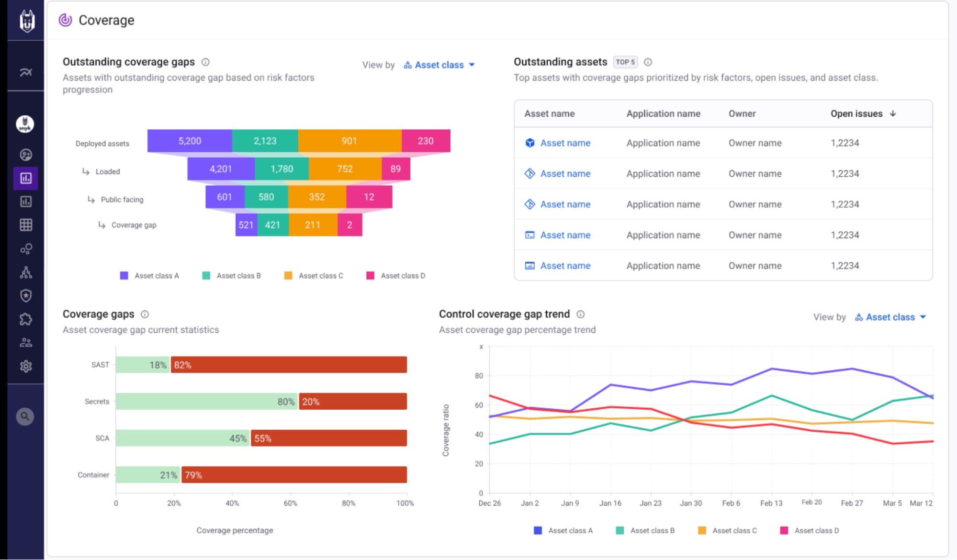Click the Application name column header
Viewport: 957px width, 560px height.
(663, 113)
